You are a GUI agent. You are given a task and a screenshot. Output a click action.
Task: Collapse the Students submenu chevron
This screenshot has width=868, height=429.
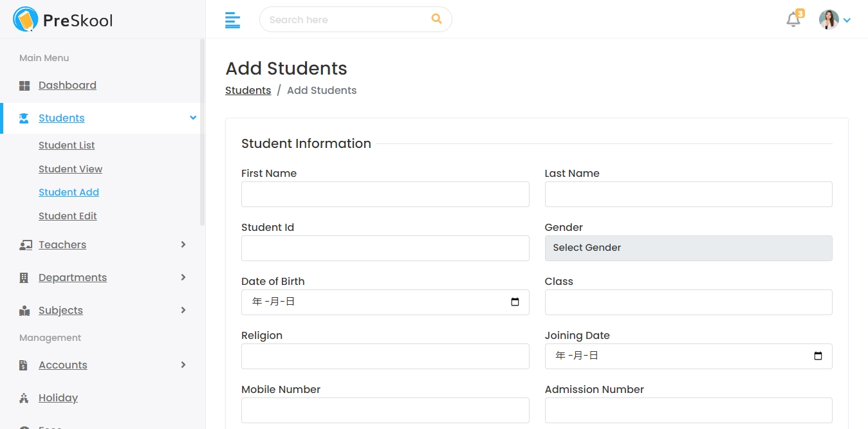[x=192, y=118]
